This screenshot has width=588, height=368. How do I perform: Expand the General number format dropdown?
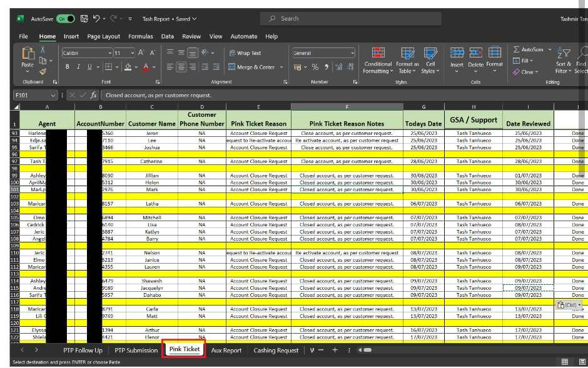click(352, 53)
